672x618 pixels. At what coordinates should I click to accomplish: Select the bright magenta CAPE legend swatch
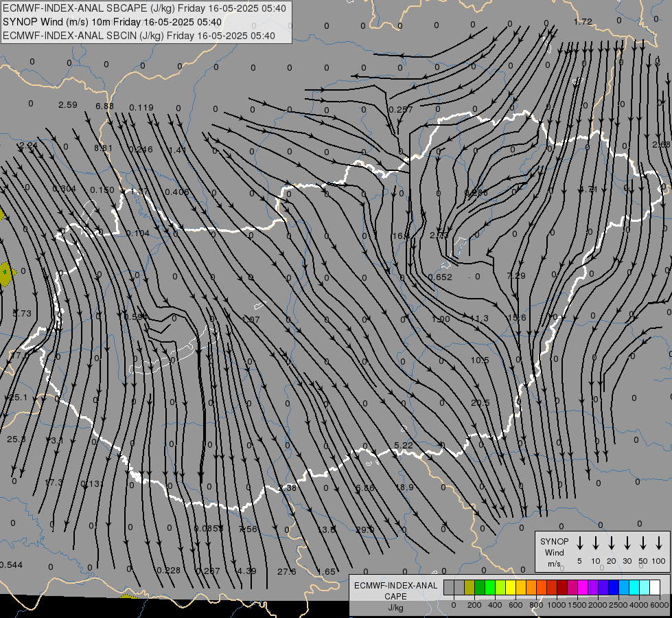[x=583, y=587]
